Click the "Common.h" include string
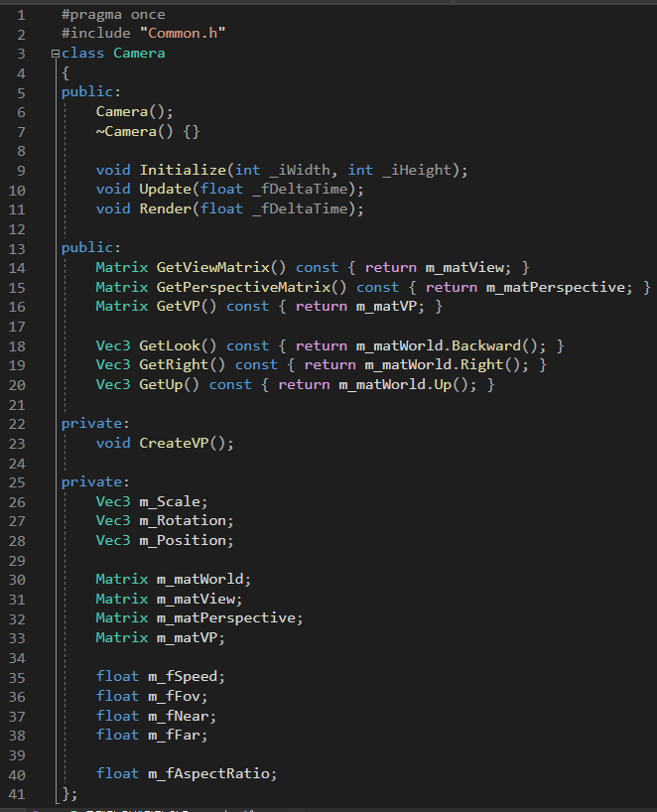 183,34
